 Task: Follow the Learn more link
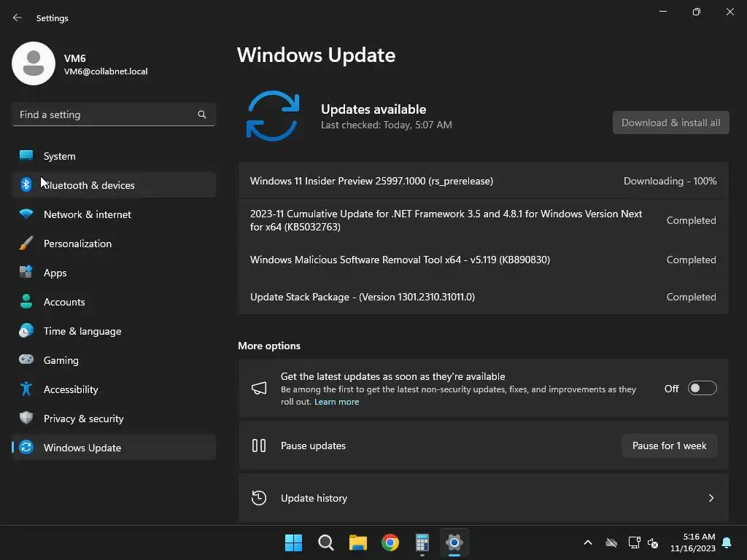click(336, 402)
